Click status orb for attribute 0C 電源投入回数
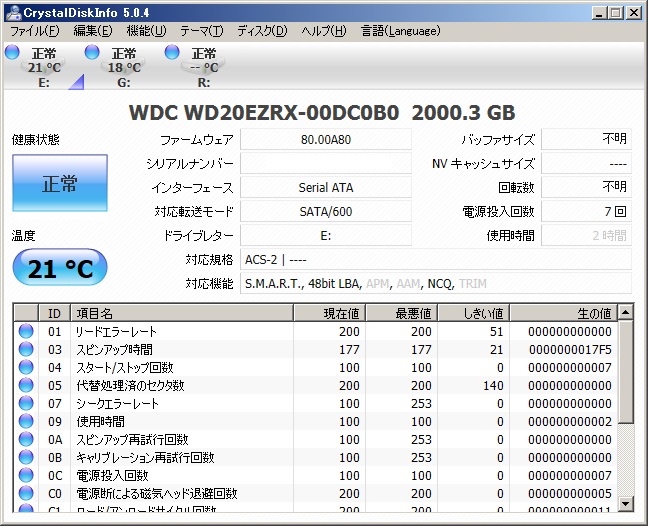The image size is (648, 526). tap(26, 475)
